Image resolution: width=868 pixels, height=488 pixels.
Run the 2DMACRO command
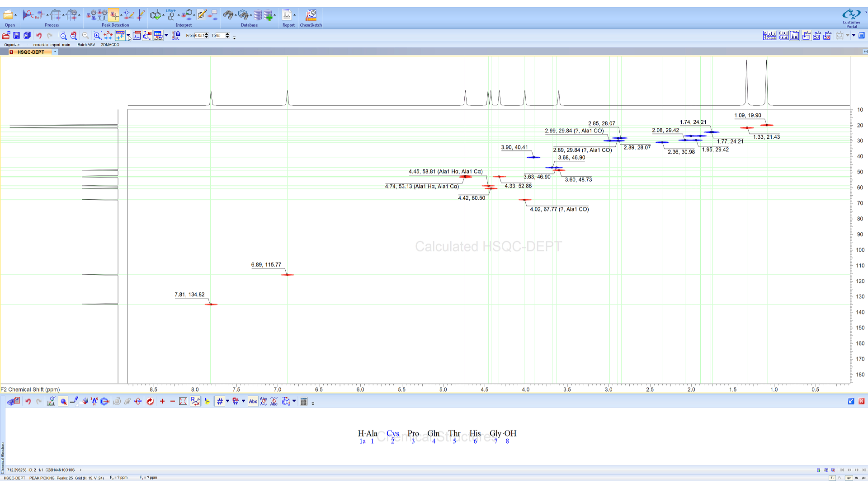click(110, 44)
